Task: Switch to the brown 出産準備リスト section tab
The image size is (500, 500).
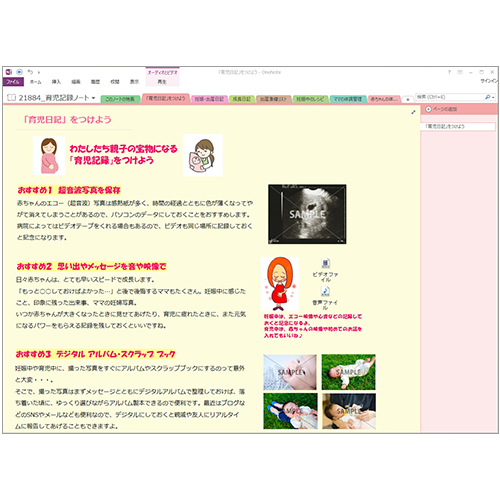Action: [x=273, y=99]
